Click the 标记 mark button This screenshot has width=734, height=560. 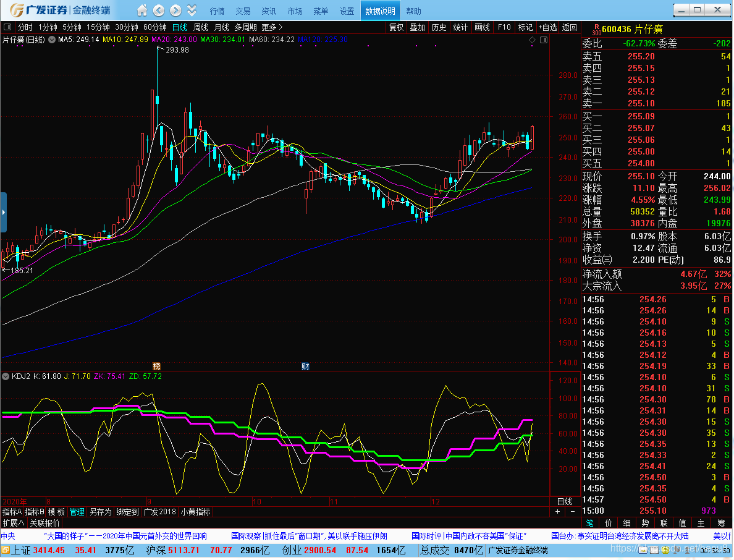(x=525, y=27)
